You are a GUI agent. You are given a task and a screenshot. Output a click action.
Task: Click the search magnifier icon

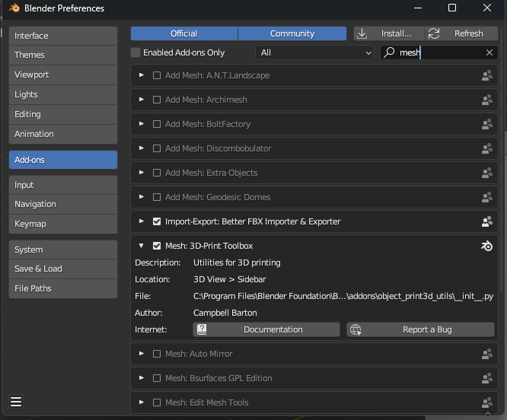[389, 52]
